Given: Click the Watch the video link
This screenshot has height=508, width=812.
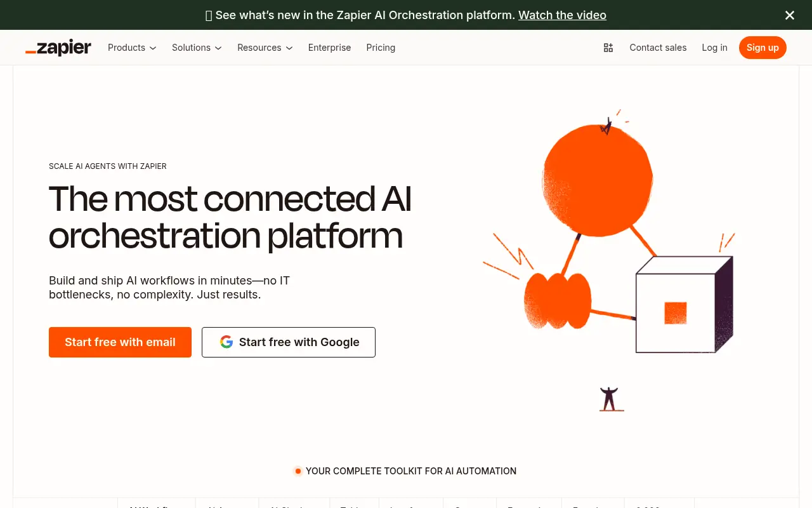Looking at the screenshot, I should pos(562,15).
